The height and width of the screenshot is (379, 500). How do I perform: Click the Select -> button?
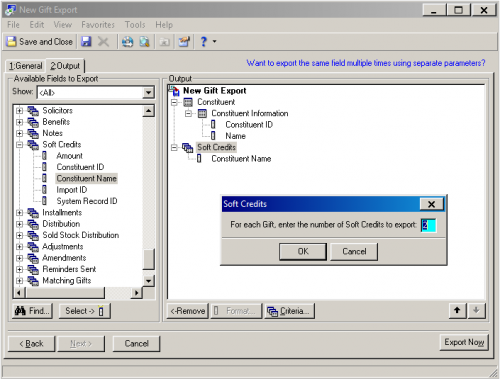coord(85,311)
